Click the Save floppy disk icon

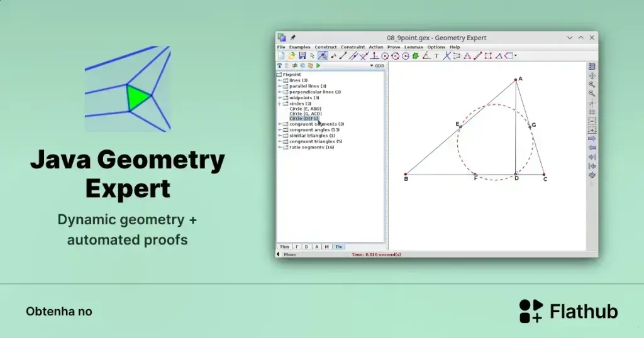(x=302, y=56)
